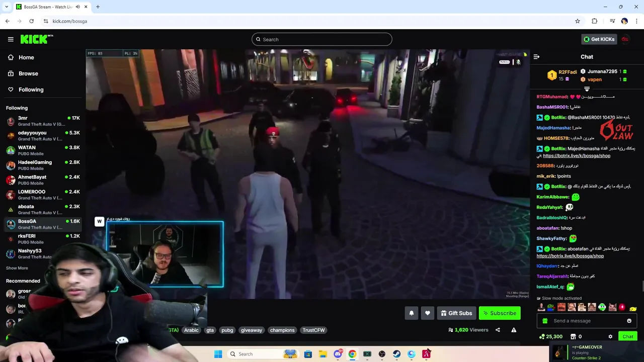Open Discord from the taskbar
644x362 pixels.
(338, 354)
